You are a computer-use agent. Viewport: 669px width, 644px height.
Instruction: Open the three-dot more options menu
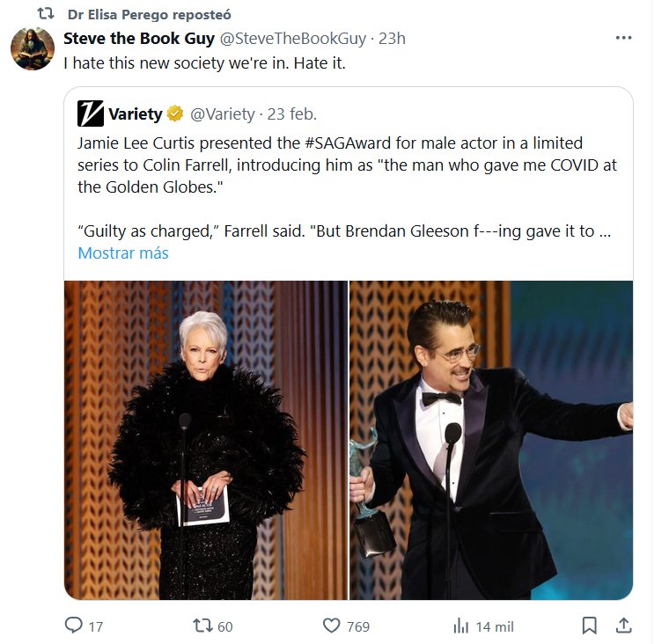coord(623,39)
